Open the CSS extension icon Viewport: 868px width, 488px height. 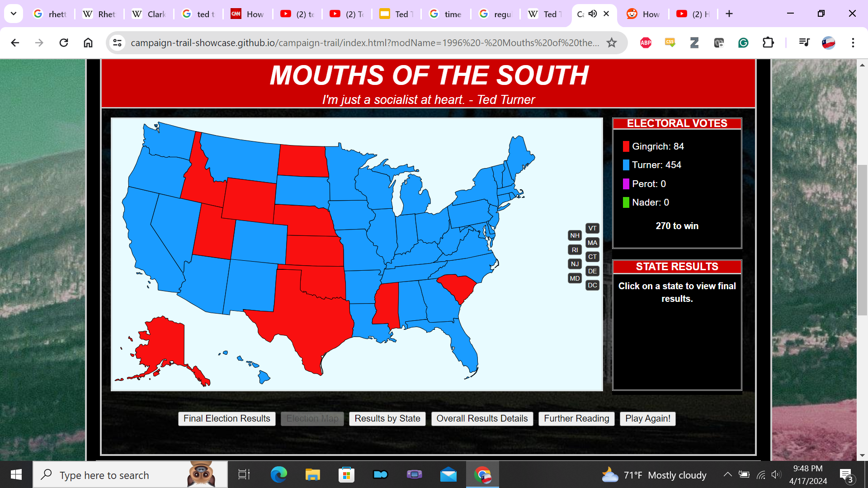(x=670, y=42)
